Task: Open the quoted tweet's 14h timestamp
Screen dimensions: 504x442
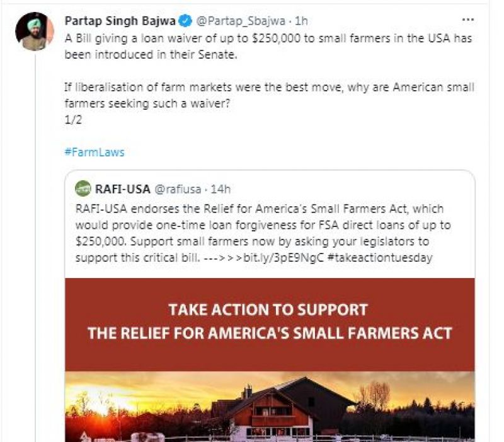Action: 220,188
